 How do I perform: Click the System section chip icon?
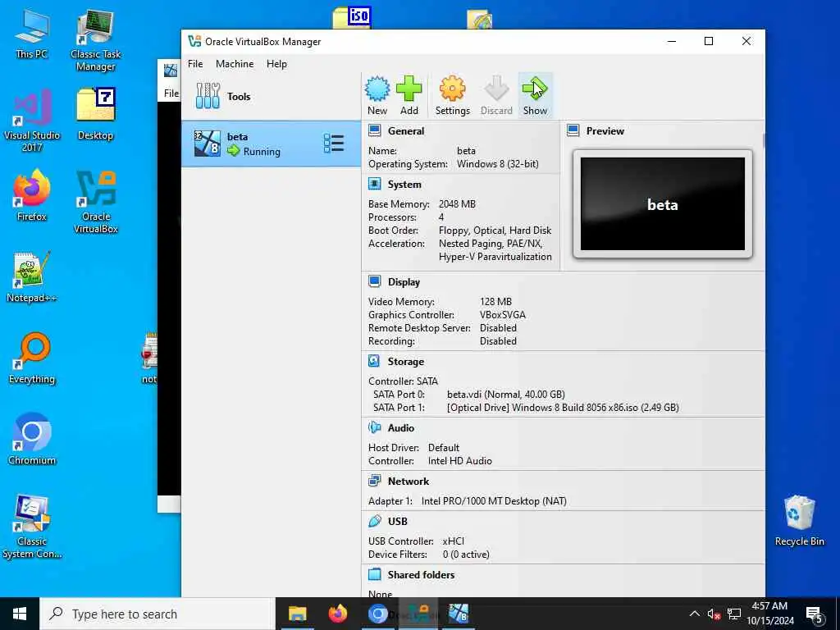[374, 185]
